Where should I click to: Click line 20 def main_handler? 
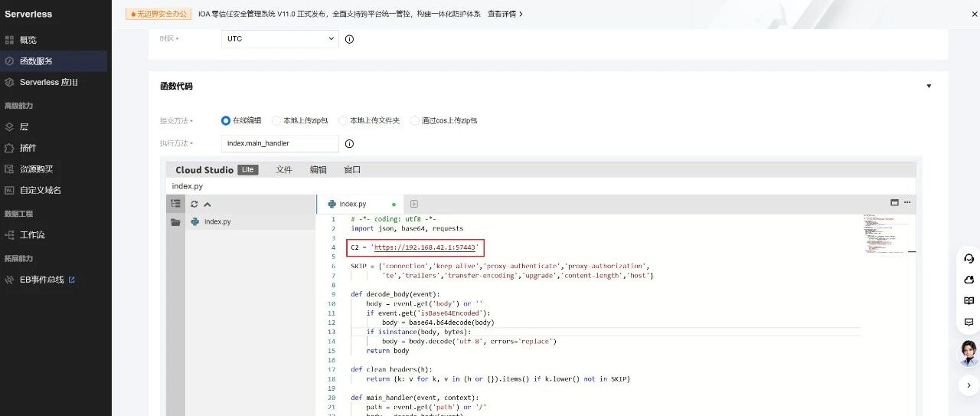[414, 398]
